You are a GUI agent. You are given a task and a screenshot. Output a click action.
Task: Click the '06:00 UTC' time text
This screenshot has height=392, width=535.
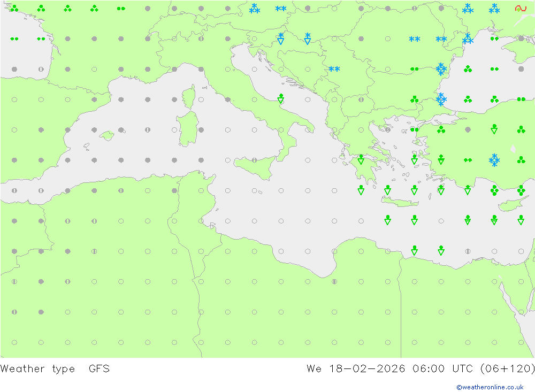pyautogui.click(x=443, y=369)
